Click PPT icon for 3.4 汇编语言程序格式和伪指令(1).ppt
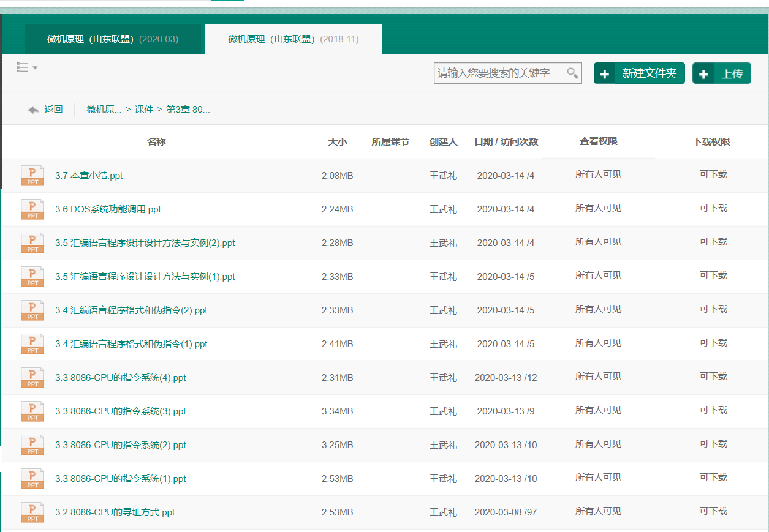 pos(32,344)
